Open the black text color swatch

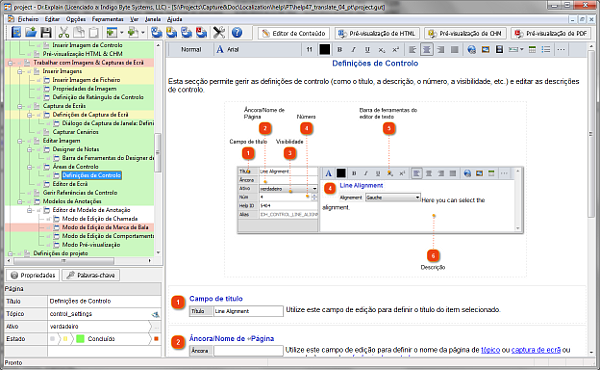[x=324, y=49]
